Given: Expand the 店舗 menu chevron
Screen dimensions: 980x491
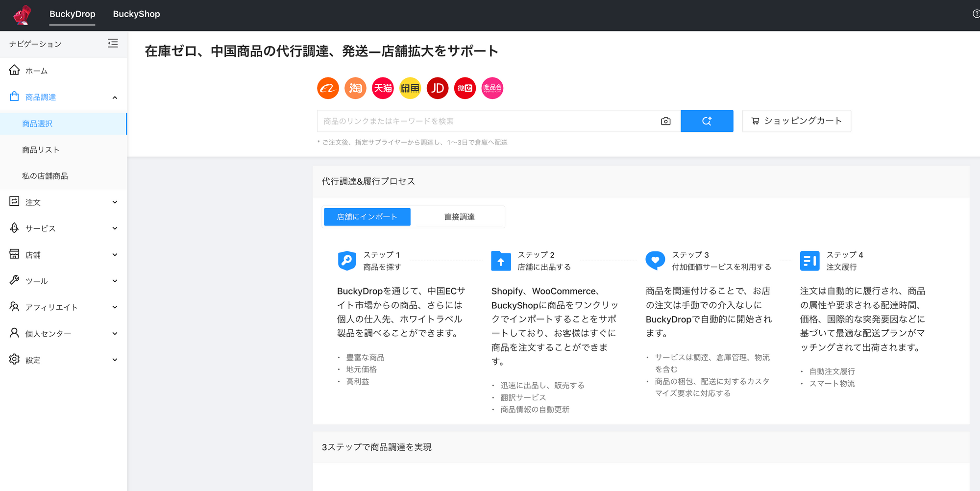Looking at the screenshot, I should 115,255.
